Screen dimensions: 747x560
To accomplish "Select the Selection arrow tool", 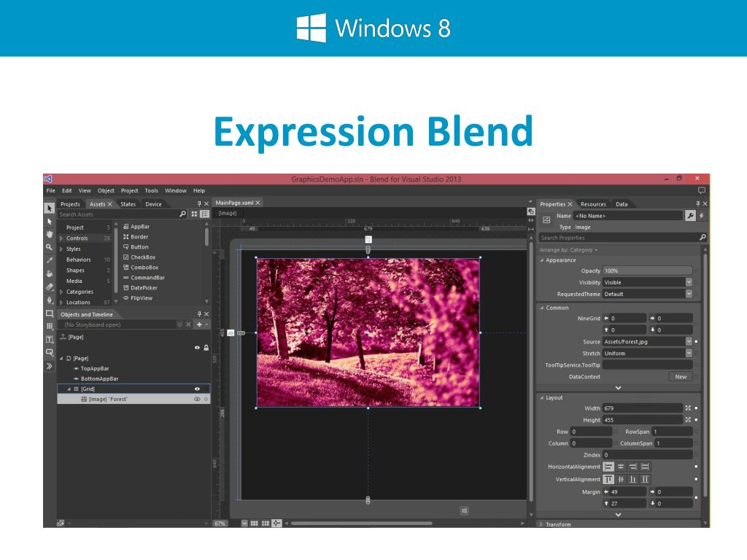I will pos(50,209).
